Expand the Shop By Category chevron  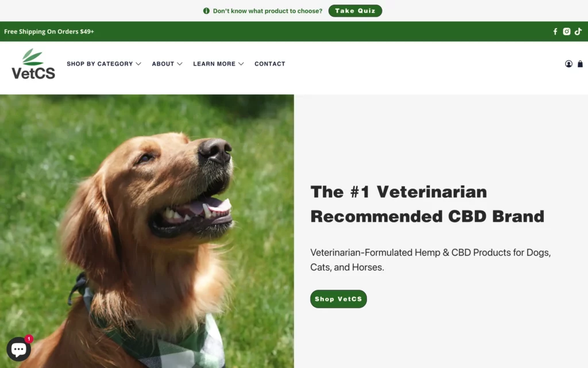[138, 64]
